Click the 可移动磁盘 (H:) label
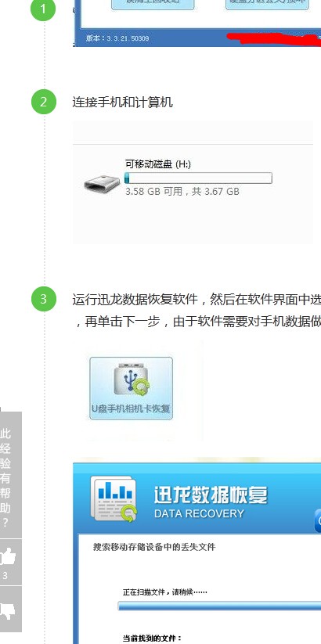This screenshot has height=644, width=321. (158, 164)
